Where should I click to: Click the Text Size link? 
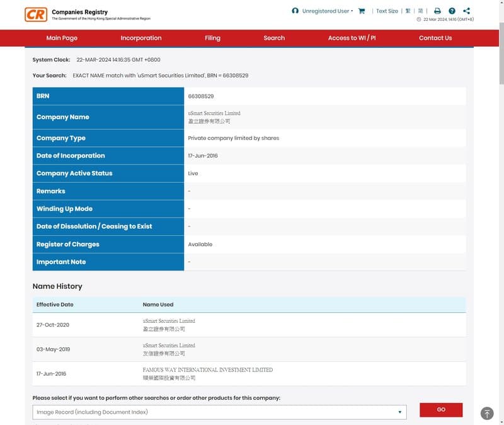tap(387, 11)
